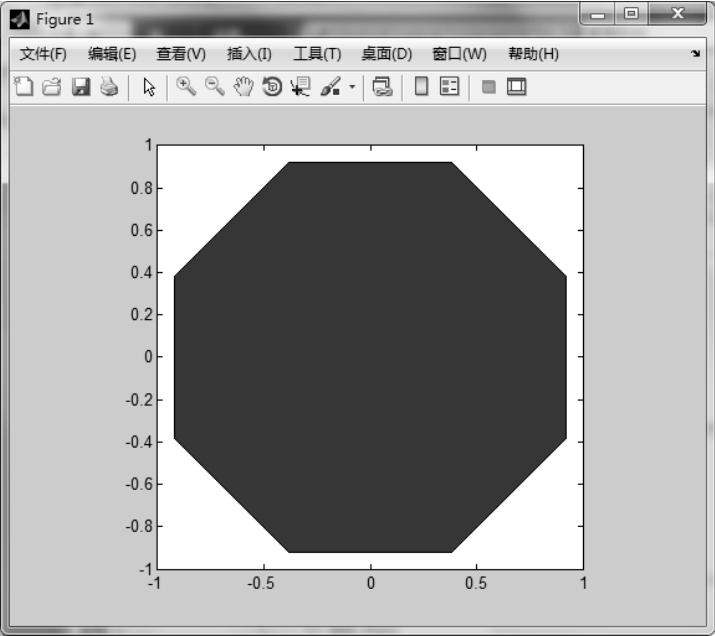
Task: Open the 文件(F) menu
Action: (x=43, y=54)
